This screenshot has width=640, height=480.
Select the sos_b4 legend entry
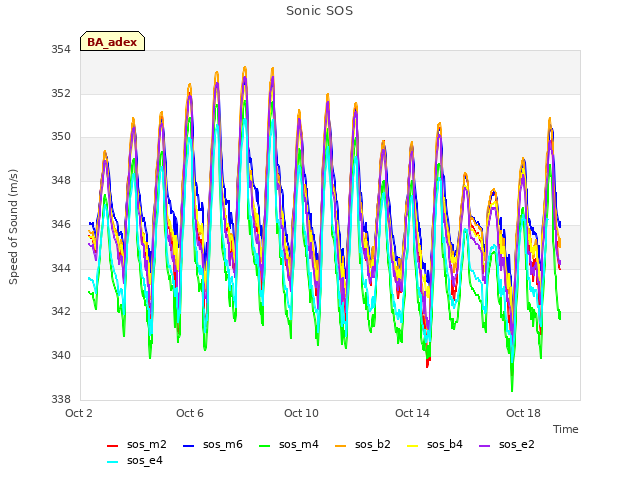[x=435, y=444]
